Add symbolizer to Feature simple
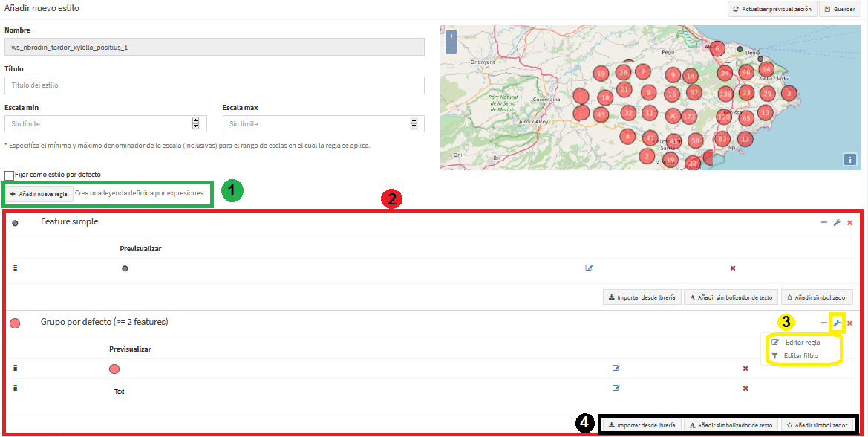The image size is (868, 437). point(817,297)
